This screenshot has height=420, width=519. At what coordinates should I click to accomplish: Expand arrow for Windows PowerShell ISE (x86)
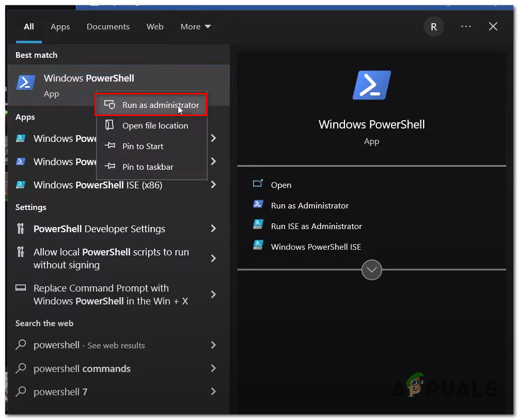tap(213, 185)
